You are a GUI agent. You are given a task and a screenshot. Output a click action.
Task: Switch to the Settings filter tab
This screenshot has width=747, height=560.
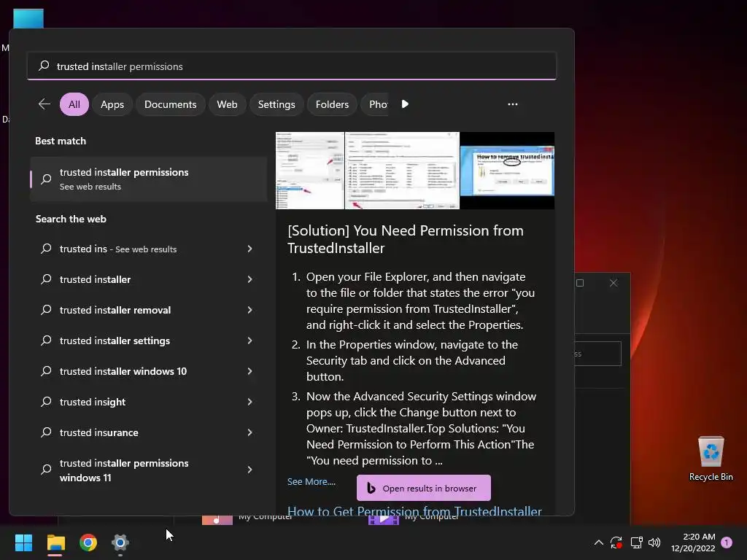point(276,104)
